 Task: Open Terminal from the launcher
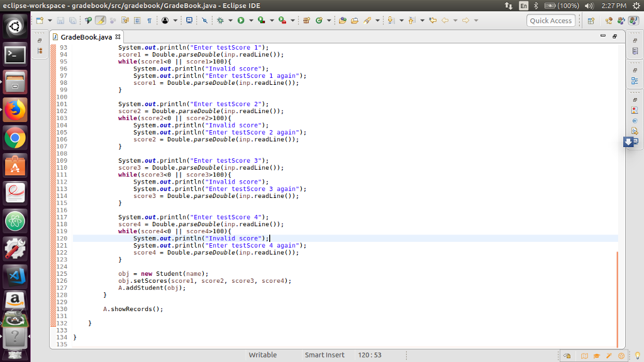15,55
